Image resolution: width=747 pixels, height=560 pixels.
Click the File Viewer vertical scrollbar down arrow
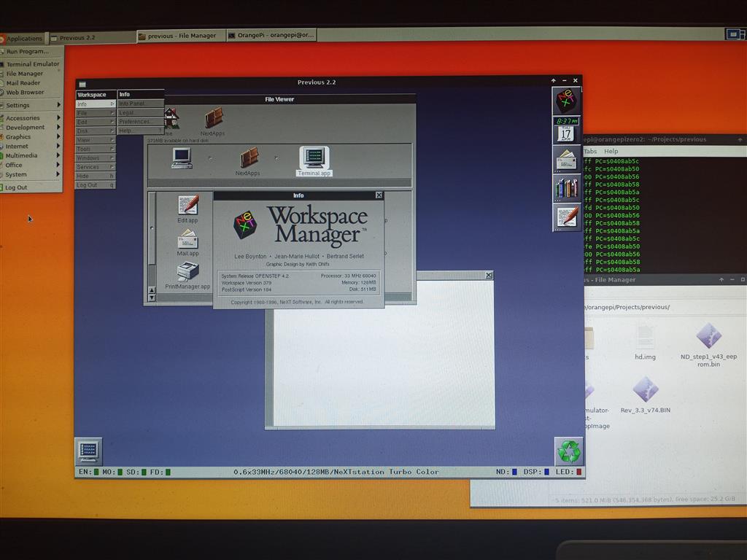[x=152, y=297]
